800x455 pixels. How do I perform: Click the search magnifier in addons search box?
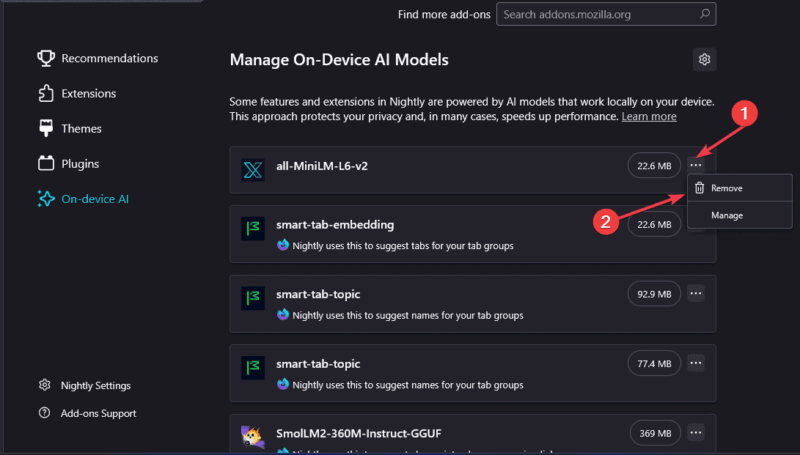tap(705, 14)
